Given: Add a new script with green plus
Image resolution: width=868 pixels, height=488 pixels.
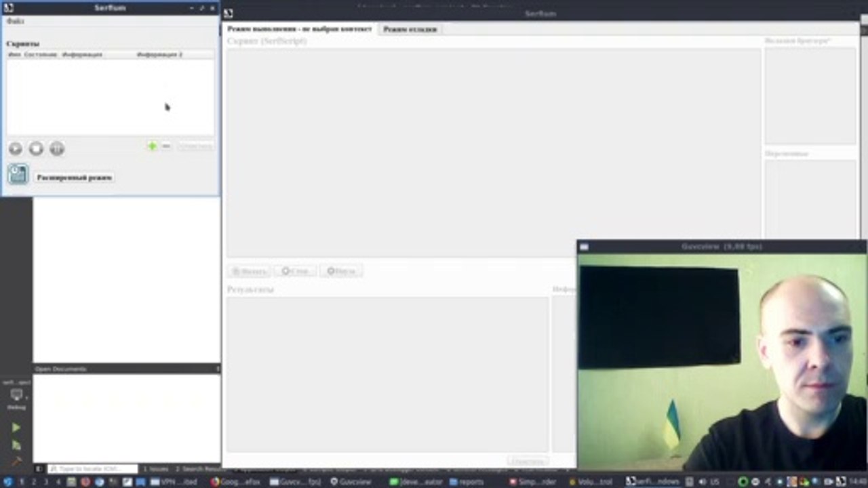Looking at the screenshot, I should (152, 146).
